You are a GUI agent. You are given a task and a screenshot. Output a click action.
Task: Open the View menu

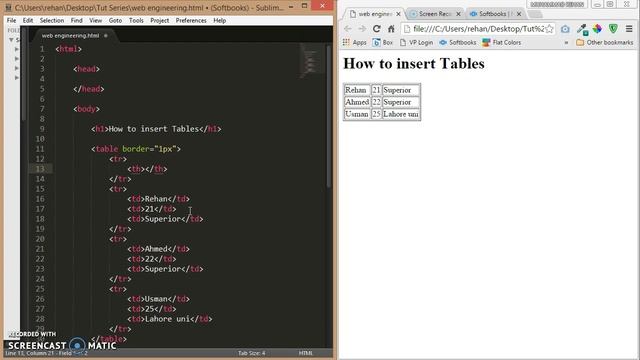[96, 20]
